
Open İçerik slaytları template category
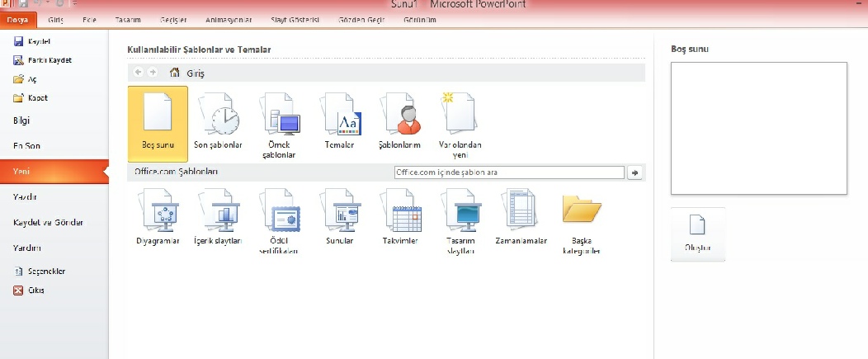218,216
